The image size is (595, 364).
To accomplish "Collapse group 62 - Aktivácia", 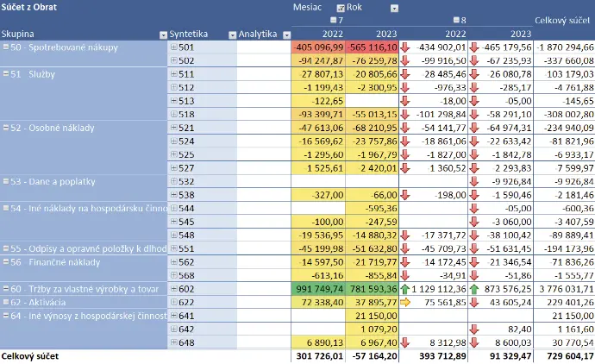I will coord(6,302).
